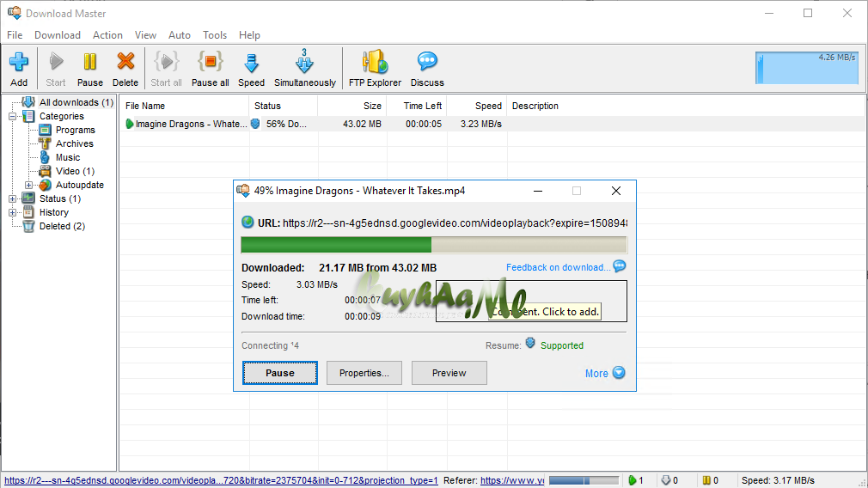Open the Speed toolbar option
Image resolution: width=868 pixels, height=488 pixels.
(251, 63)
